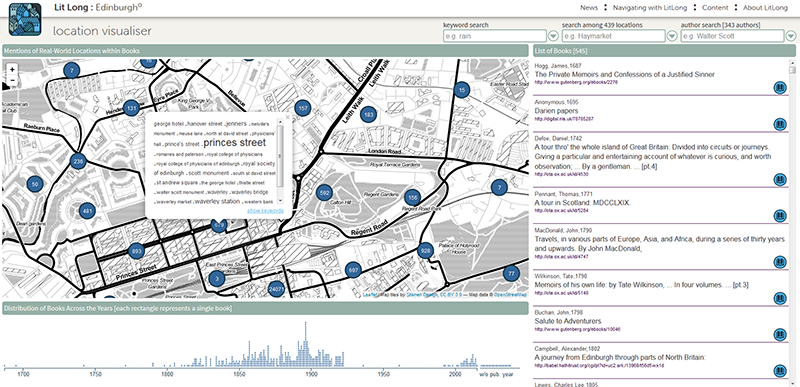800x387 pixels.
Task: Open OpenStreetMap attribution link
Action: [x=511, y=295]
